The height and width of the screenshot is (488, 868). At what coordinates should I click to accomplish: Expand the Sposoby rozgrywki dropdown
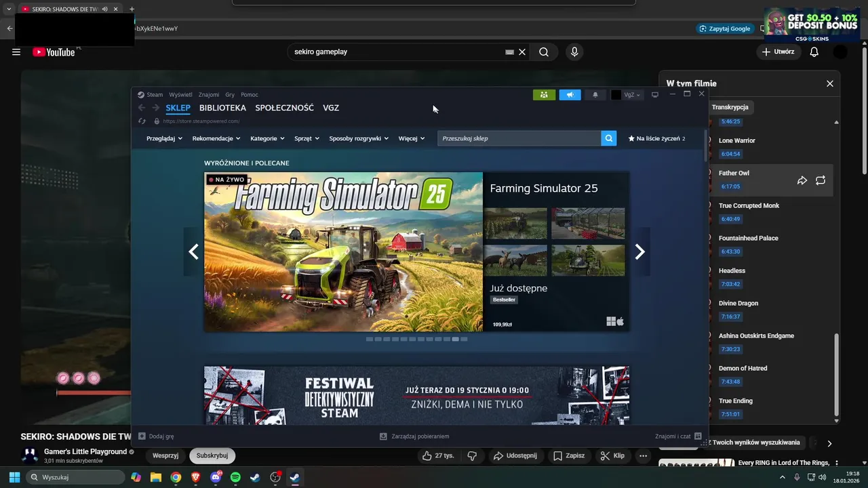(359, 138)
